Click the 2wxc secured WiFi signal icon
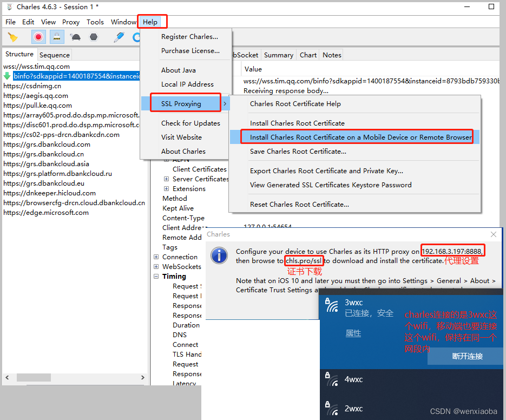506x420 pixels. [x=331, y=409]
